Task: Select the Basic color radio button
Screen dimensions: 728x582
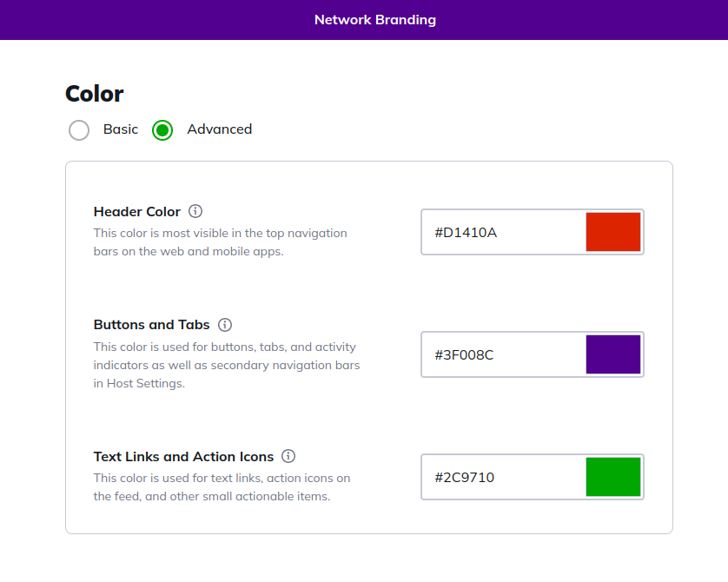Action: (x=79, y=130)
